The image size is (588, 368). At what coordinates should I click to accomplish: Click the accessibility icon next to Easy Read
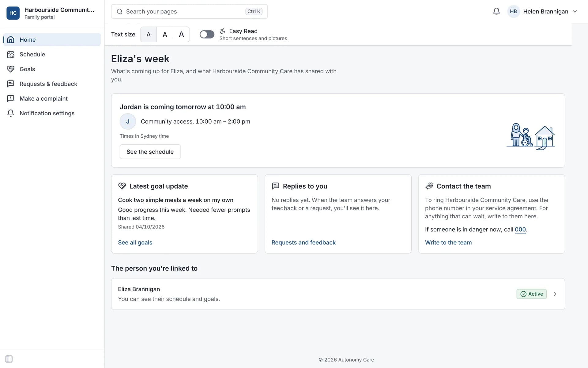click(x=223, y=31)
